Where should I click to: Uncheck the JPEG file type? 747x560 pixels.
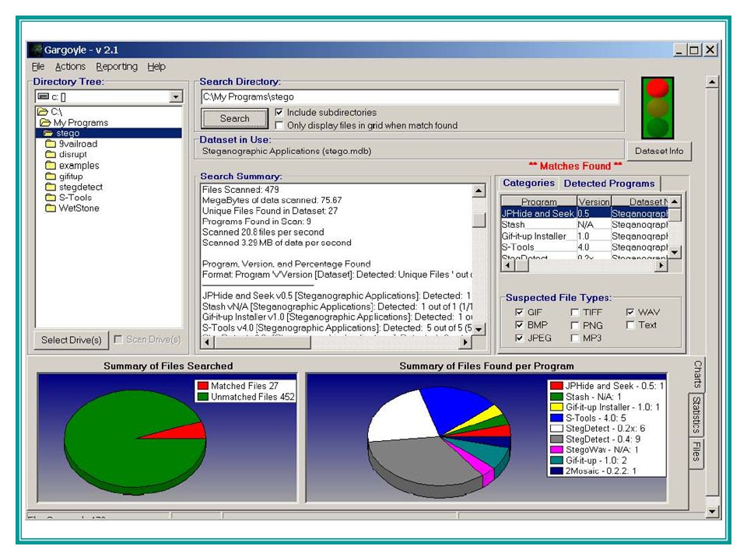coord(519,338)
